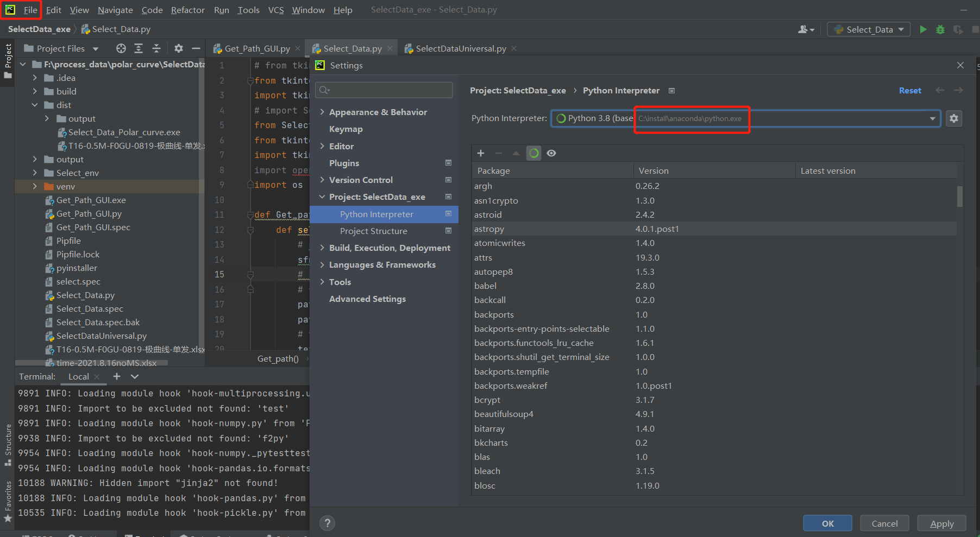Collapse all in Project panel toolbar
Screen dimensions: 980x537
click(x=156, y=48)
